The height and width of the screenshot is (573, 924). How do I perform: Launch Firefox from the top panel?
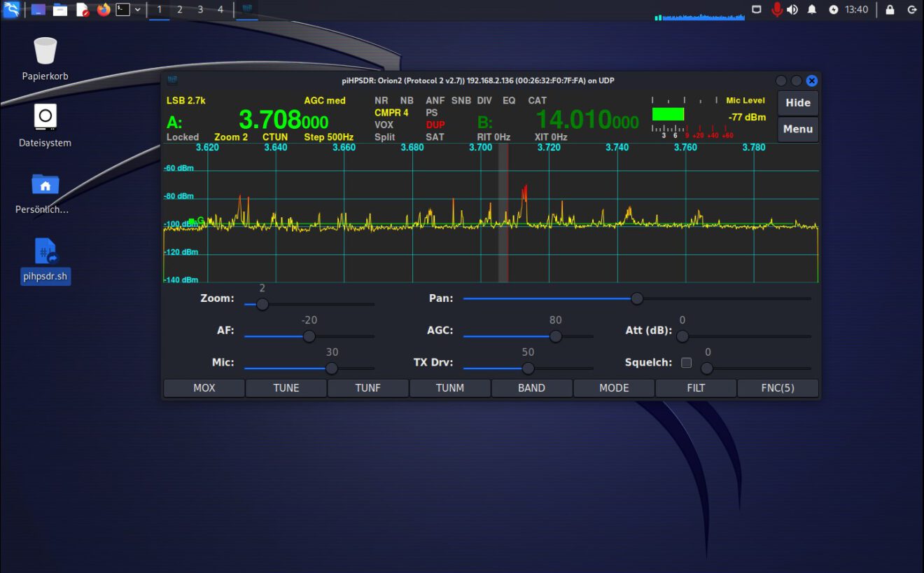(x=104, y=10)
